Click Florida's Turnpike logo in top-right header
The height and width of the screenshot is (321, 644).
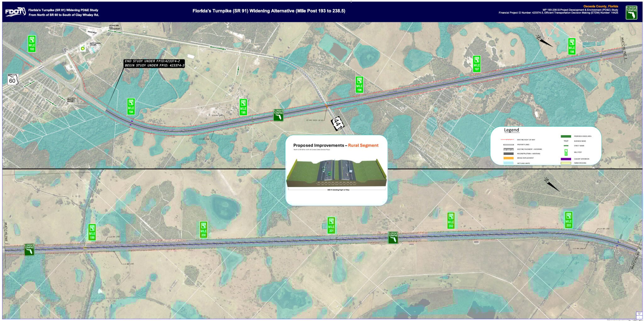[x=631, y=12]
